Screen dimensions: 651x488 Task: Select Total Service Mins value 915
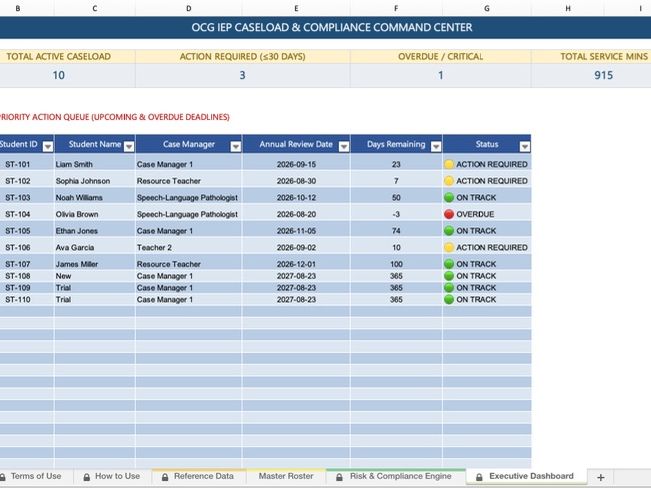(x=603, y=75)
